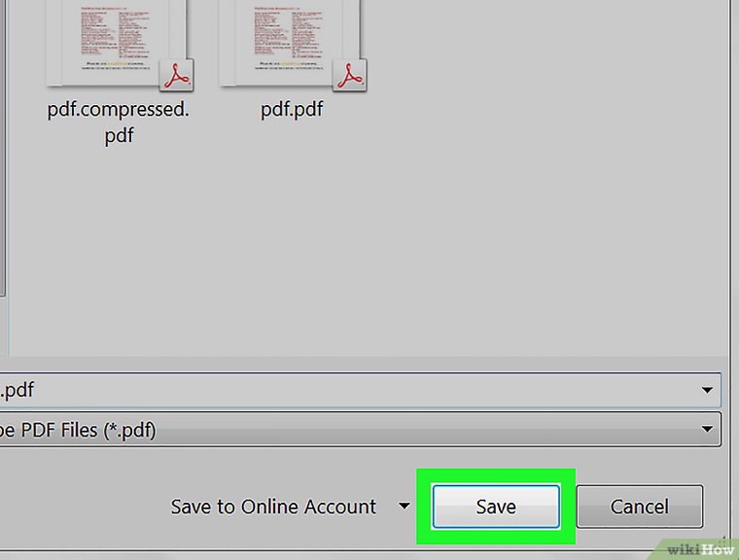Select the pdf.pdf file thumbnail

pyautogui.click(x=293, y=45)
